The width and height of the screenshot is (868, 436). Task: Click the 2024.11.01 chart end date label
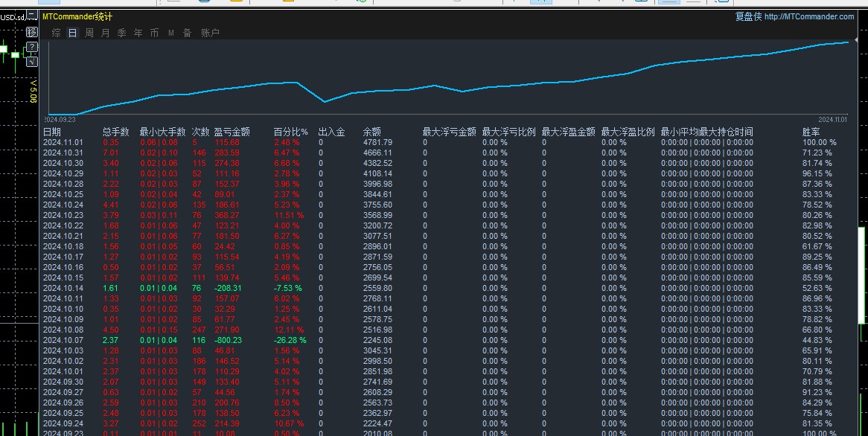(832, 120)
